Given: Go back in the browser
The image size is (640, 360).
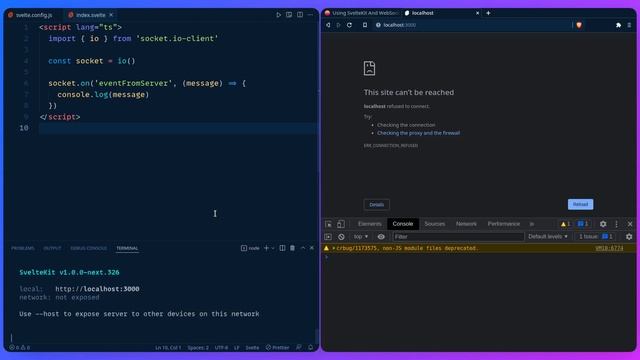Looking at the screenshot, I should click(x=328, y=25).
